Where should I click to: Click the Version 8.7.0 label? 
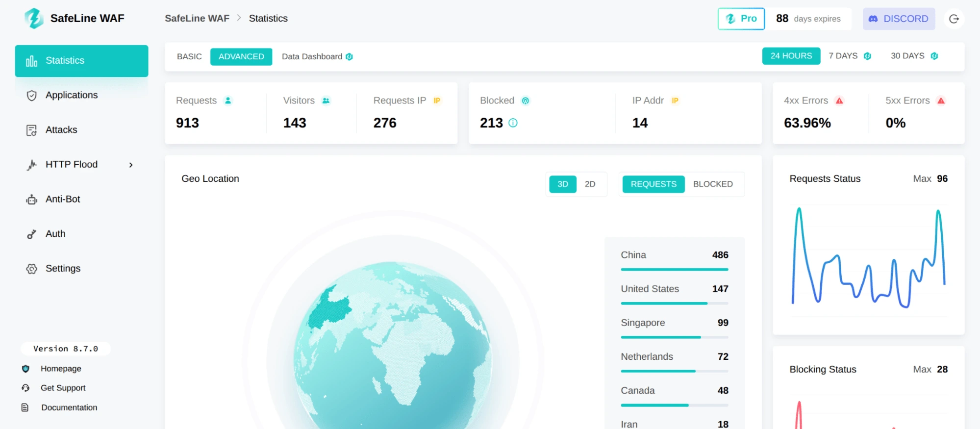click(x=66, y=349)
